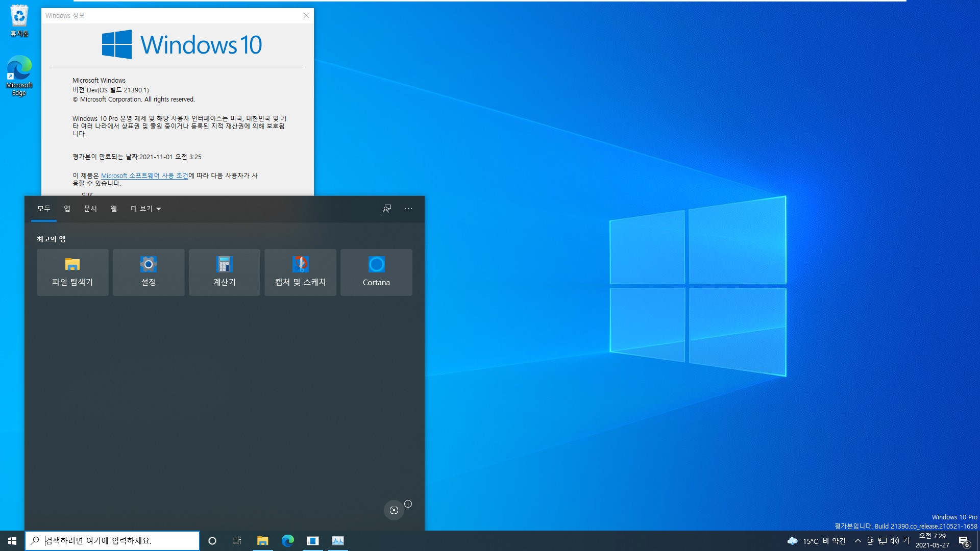This screenshot has height=551, width=980.
Task: Switch to the winver taskbar app
Action: coord(313,541)
